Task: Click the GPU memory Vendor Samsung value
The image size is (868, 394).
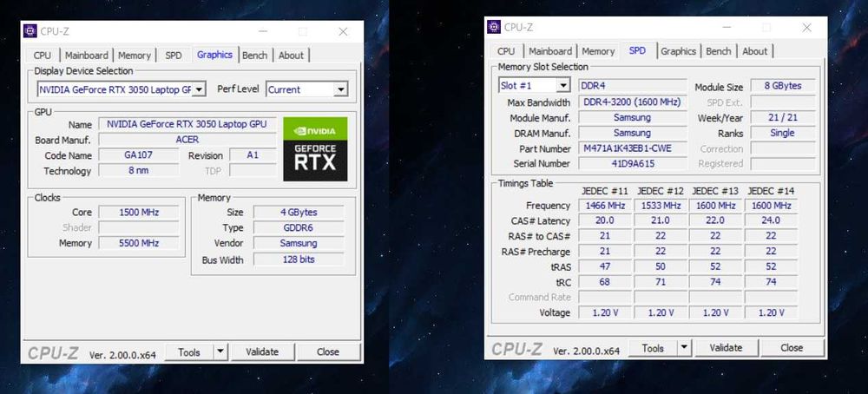Action: 299,243
